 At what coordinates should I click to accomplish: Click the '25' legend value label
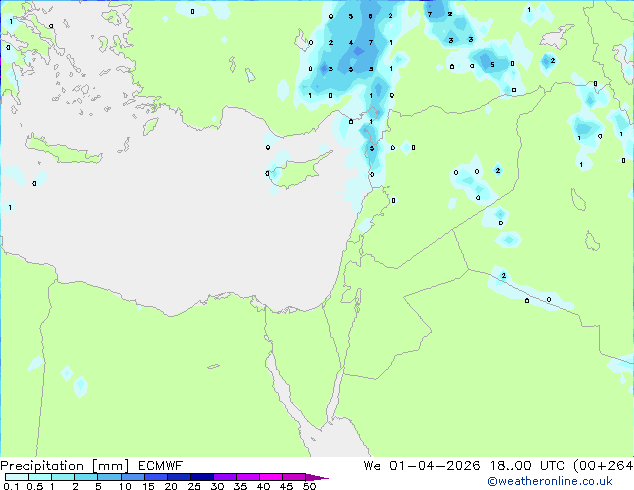click(194, 486)
